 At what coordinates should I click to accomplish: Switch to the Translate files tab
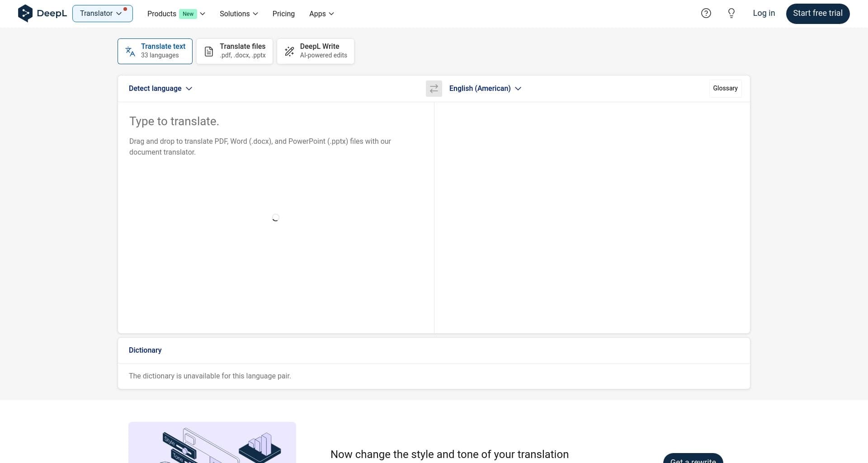[235, 51]
